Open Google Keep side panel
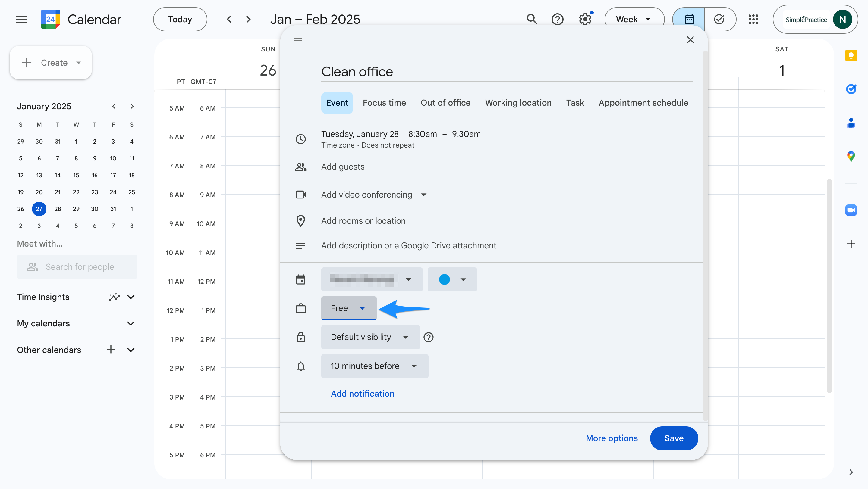This screenshot has height=489, width=868. click(x=851, y=55)
